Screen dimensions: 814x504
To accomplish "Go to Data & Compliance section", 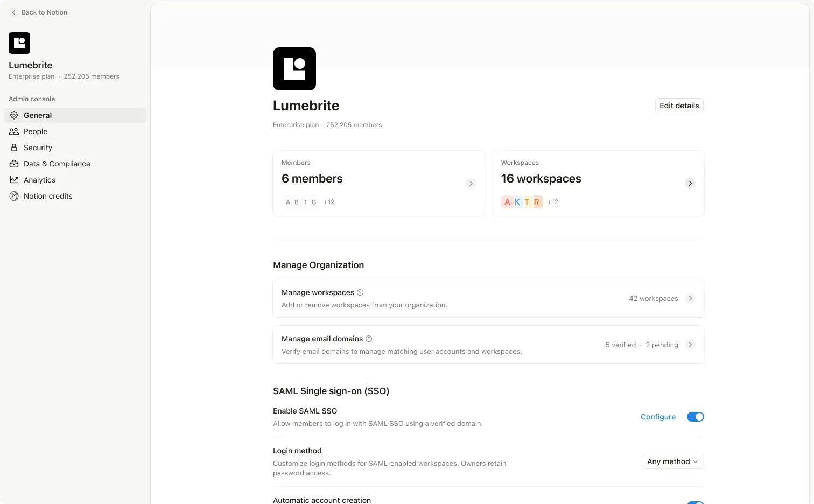I will [57, 164].
